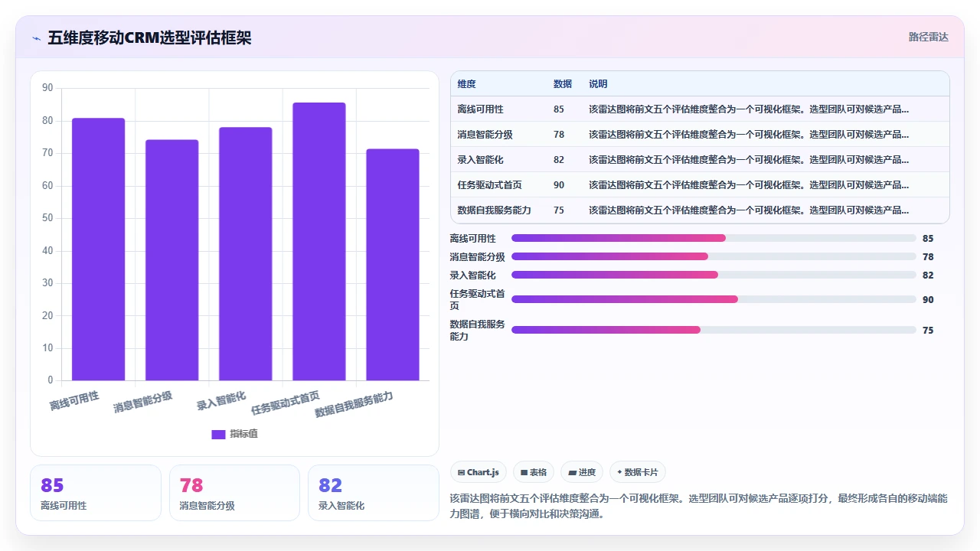Click the 90 value beside progress bar
The image size is (980, 551).
[x=928, y=300]
